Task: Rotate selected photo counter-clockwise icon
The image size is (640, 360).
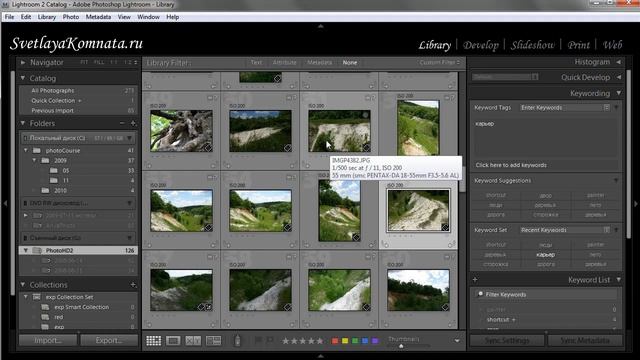Action: 385,244
